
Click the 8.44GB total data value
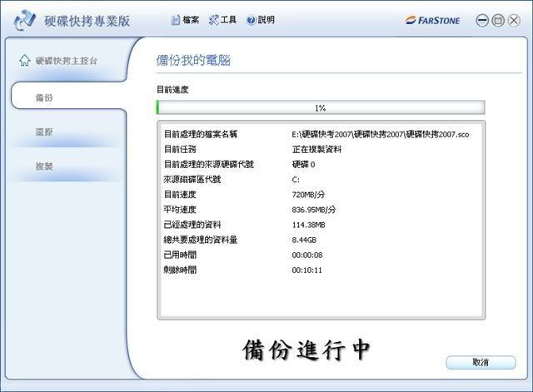click(x=304, y=240)
